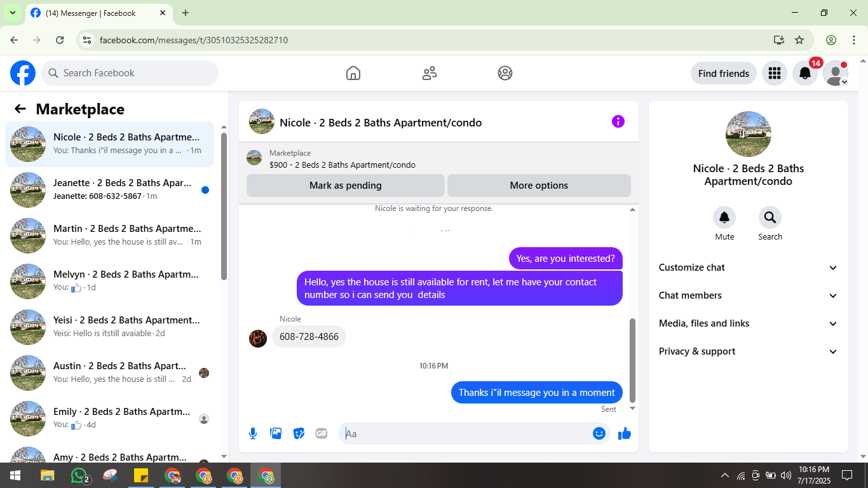Open File Explorer from the taskbar
This screenshot has width=868, height=488.
pyautogui.click(x=48, y=475)
